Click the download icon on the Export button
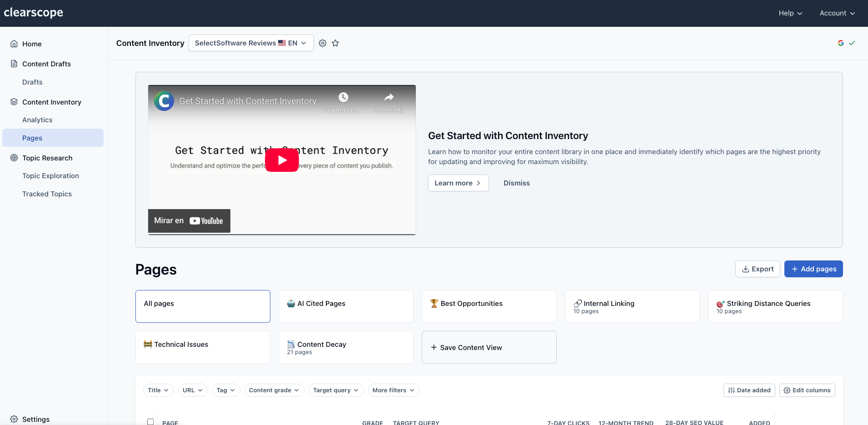The width and height of the screenshot is (868, 425). pos(746,269)
